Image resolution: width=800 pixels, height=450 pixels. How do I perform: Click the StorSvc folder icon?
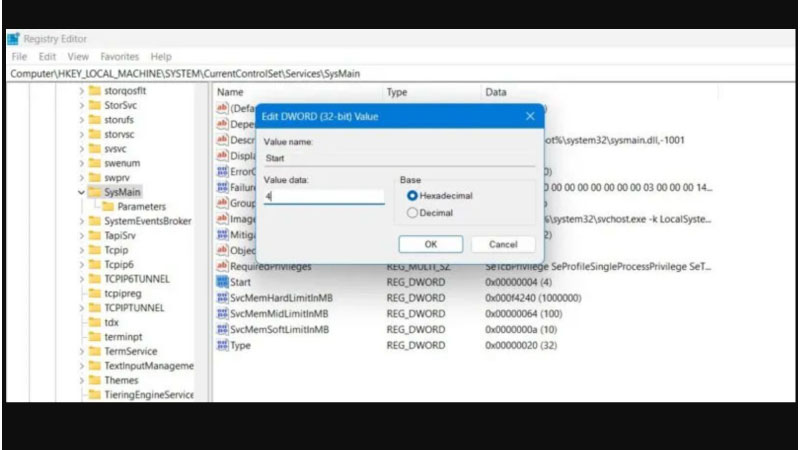pyautogui.click(x=95, y=105)
